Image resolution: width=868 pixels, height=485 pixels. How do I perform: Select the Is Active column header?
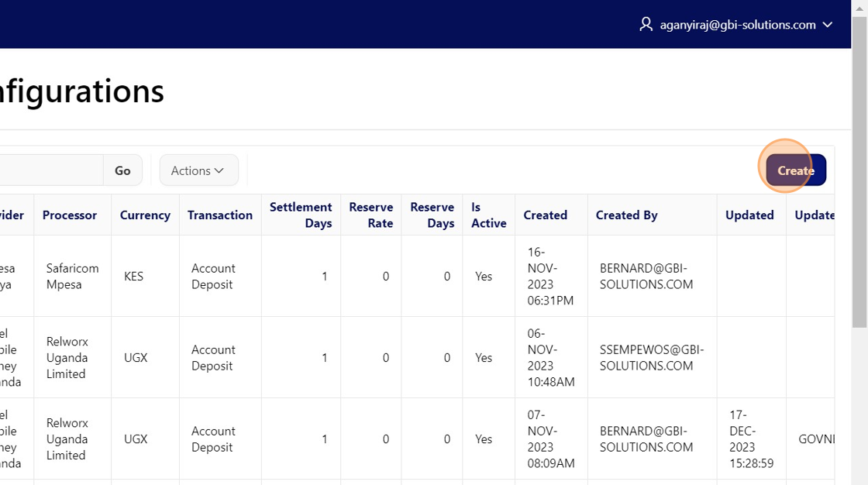pyautogui.click(x=488, y=215)
